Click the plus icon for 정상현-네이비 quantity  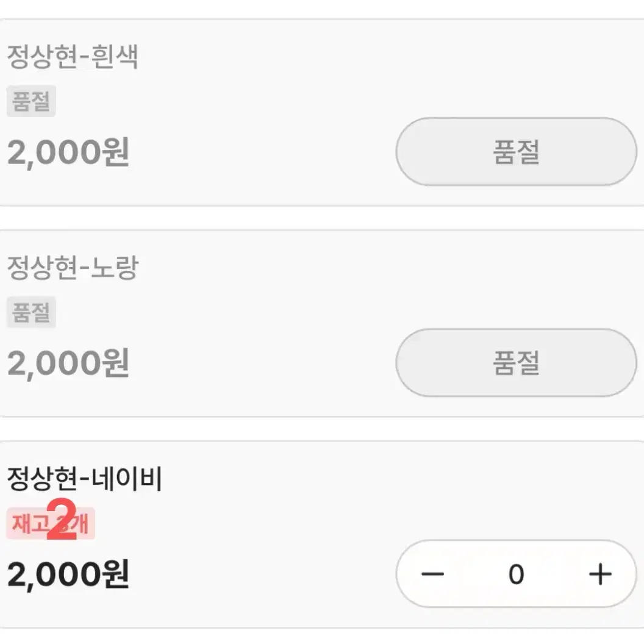coord(601,573)
